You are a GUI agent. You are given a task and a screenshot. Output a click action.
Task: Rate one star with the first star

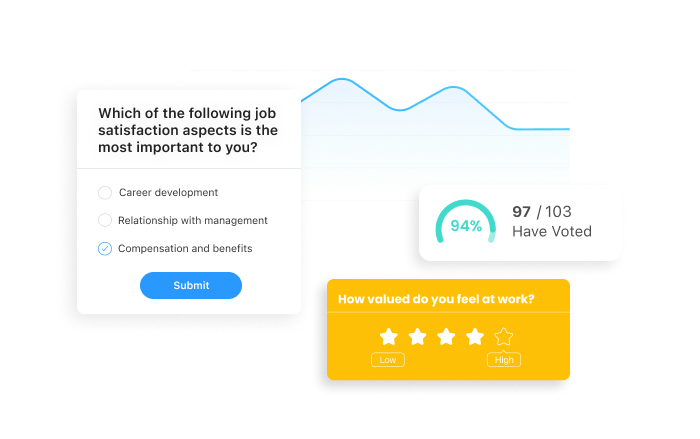388,336
